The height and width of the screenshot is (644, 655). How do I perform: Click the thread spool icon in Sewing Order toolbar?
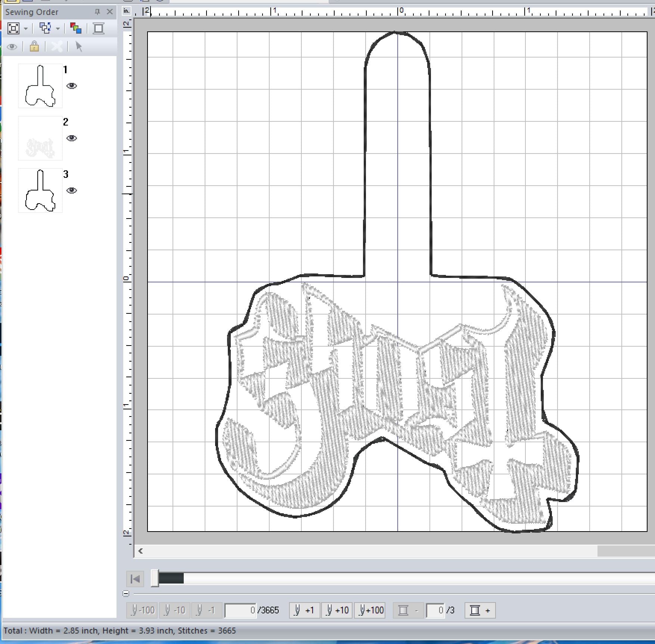tap(99, 28)
